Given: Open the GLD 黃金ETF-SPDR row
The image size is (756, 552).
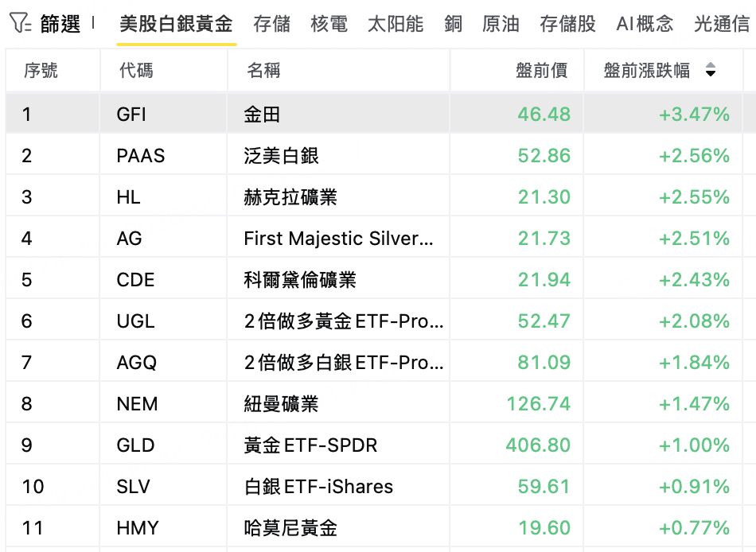Looking at the screenshot, I should 374,445.
